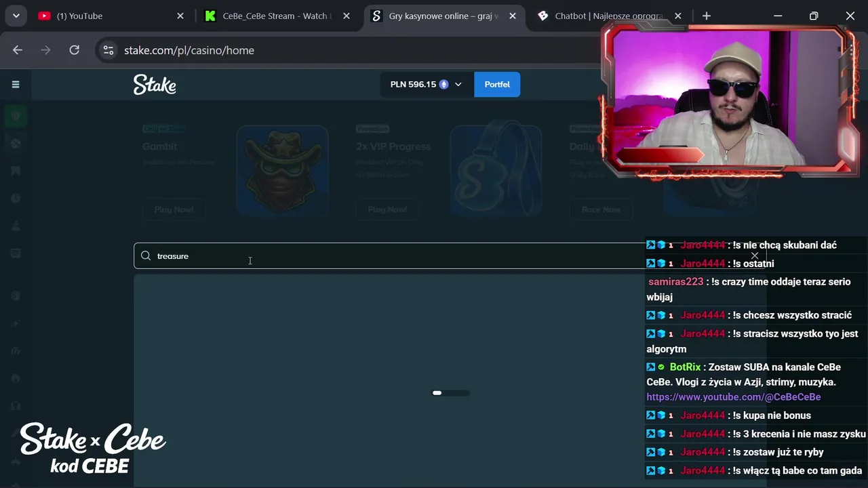
Task: Close the CeBe_CeBe Stream tab
Action: [347, 16]
